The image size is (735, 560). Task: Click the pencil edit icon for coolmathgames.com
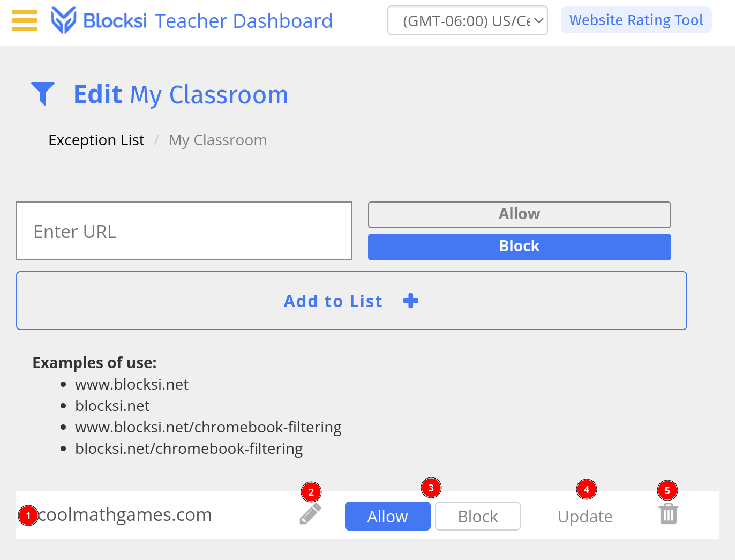(x=310, y=513)
